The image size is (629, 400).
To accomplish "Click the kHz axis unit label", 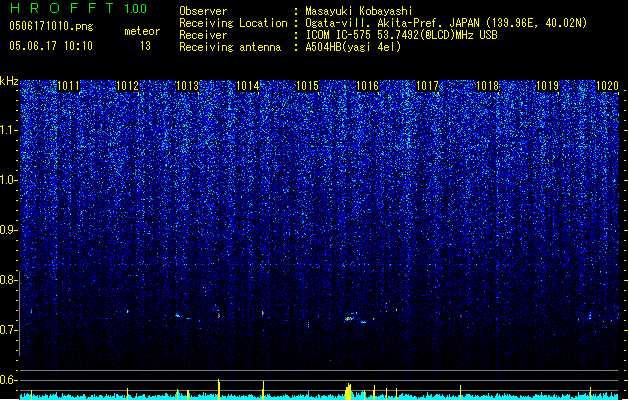I will coord(9,81).
